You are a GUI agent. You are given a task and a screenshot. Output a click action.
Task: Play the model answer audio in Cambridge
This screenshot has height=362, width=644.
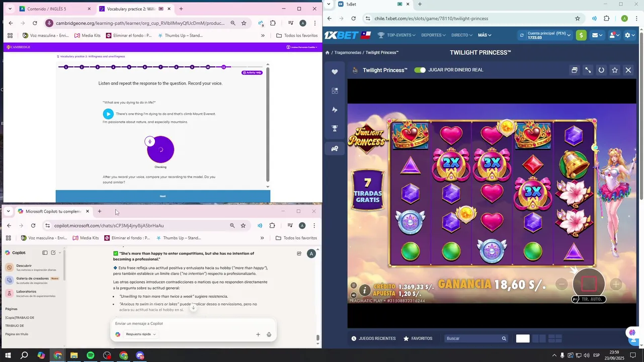click(x=108, y=114)
